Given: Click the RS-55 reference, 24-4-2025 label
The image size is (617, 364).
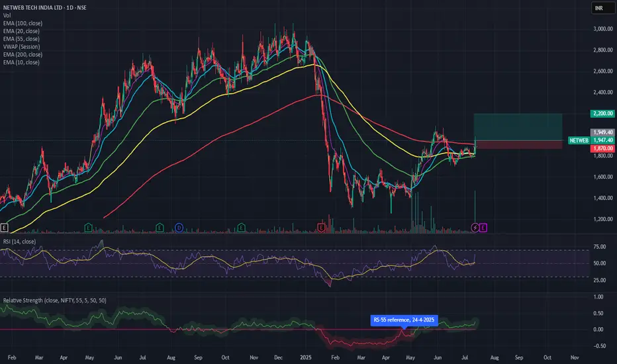Looking at the screenshot, I should pyautogui.click(x=404, y=320).
